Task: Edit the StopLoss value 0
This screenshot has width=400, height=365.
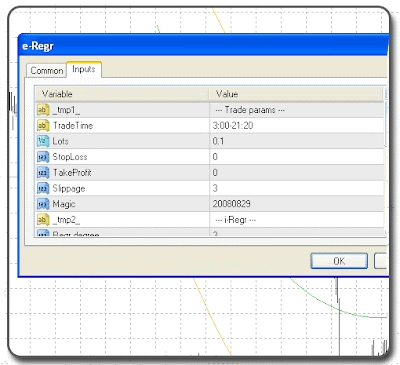Action: [297, 157]
